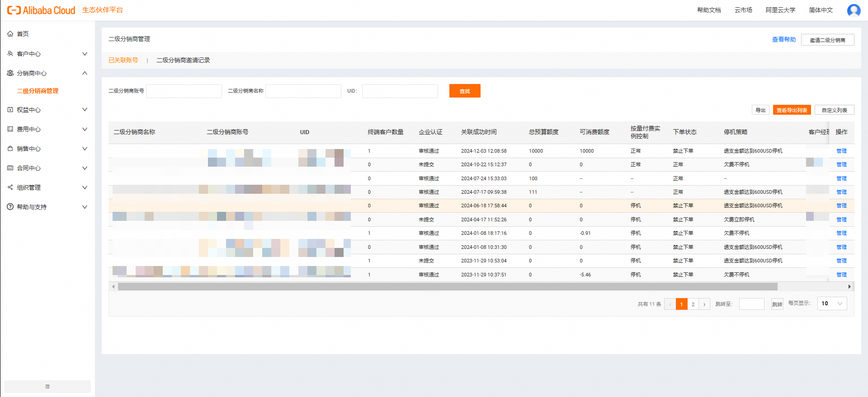Change language via 简体中文

tap(821, 10)
